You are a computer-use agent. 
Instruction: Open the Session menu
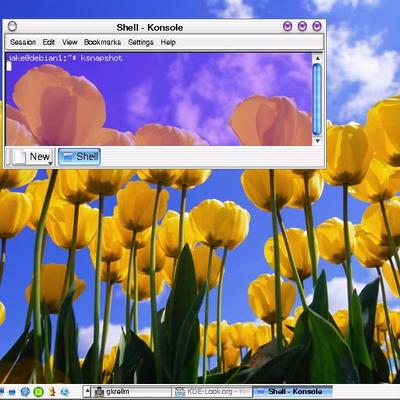[23, 42]
